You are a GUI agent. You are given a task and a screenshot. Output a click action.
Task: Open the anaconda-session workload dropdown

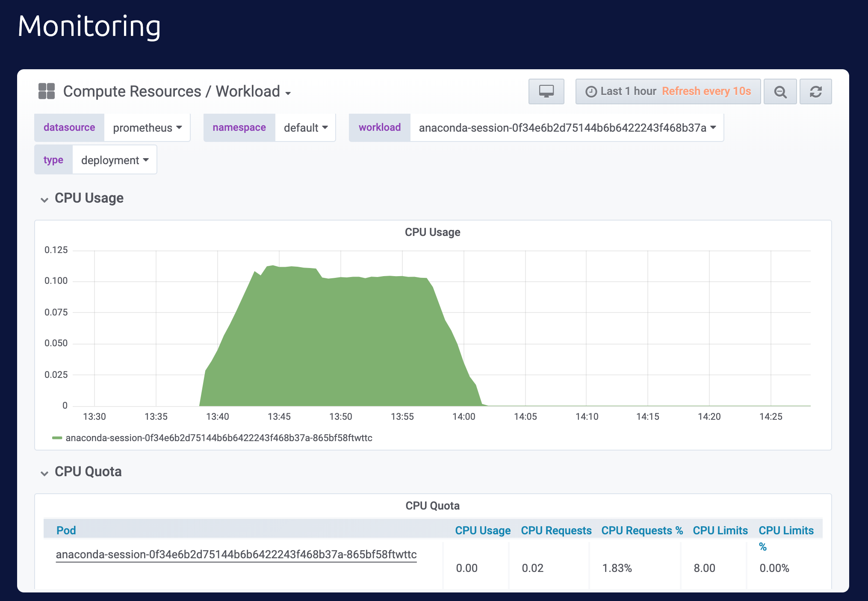(x=567, y=128)
